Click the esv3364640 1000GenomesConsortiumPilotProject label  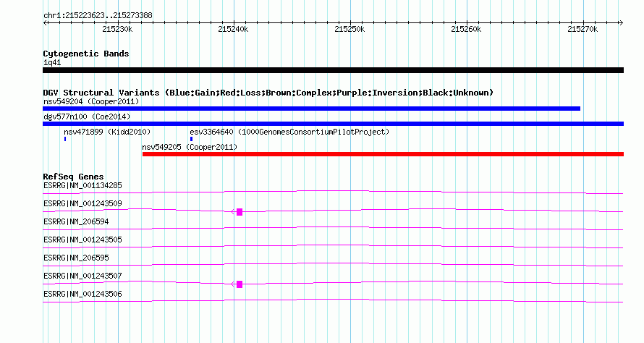tap(289, 132)
